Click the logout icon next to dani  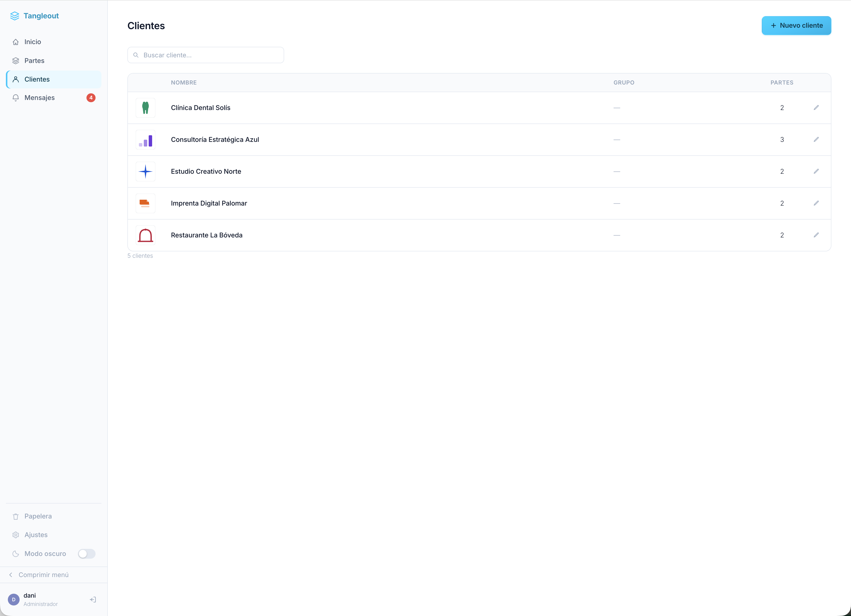click(x=93, y=600)
